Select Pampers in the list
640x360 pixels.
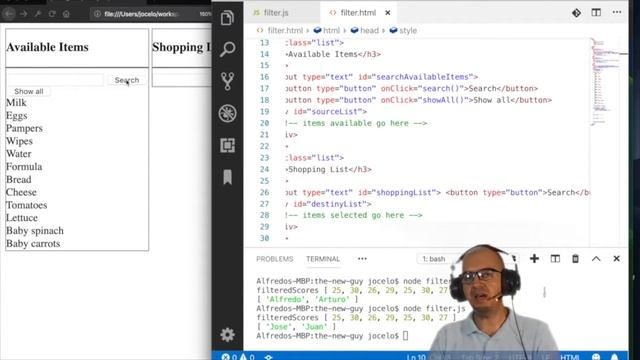click(x=24, y=129)
